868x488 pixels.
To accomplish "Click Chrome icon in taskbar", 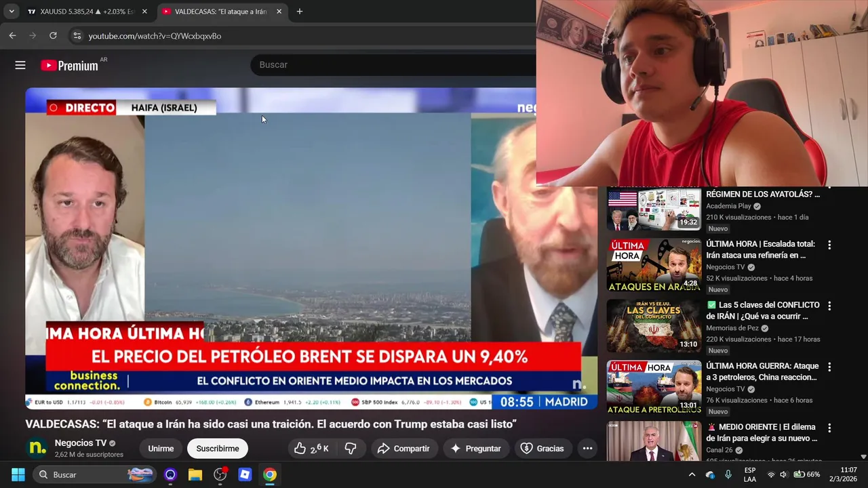I will click(x=270, y=474).
